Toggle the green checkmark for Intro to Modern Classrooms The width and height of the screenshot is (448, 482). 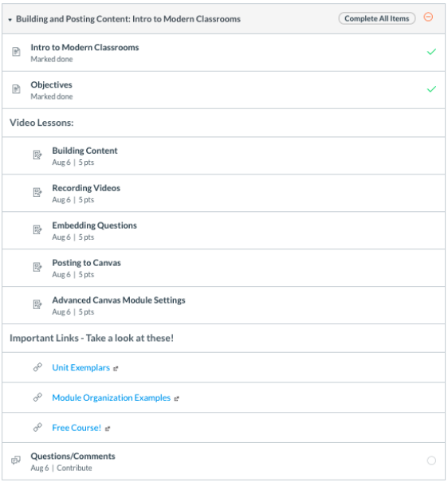coord(431,52)
